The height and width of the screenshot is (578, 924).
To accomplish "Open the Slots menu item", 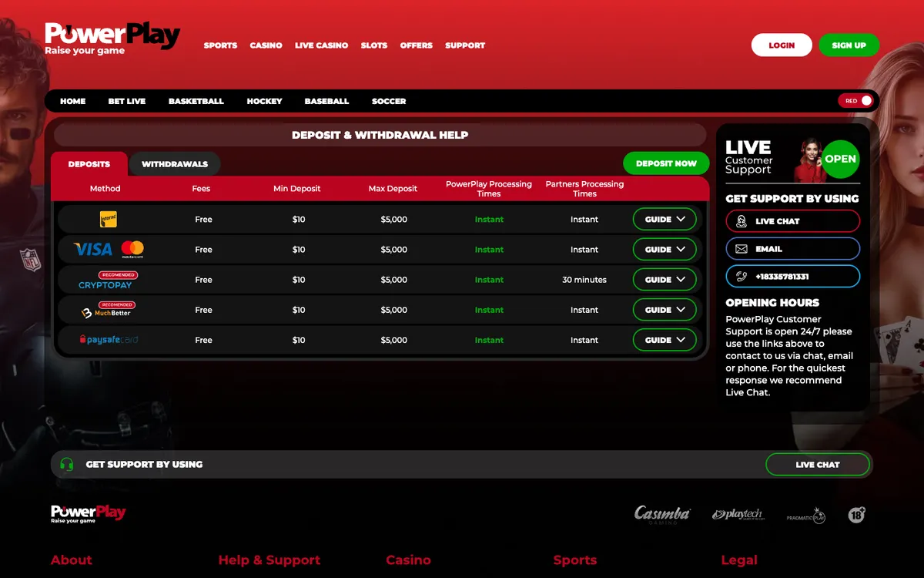I will tap(374, 45).
